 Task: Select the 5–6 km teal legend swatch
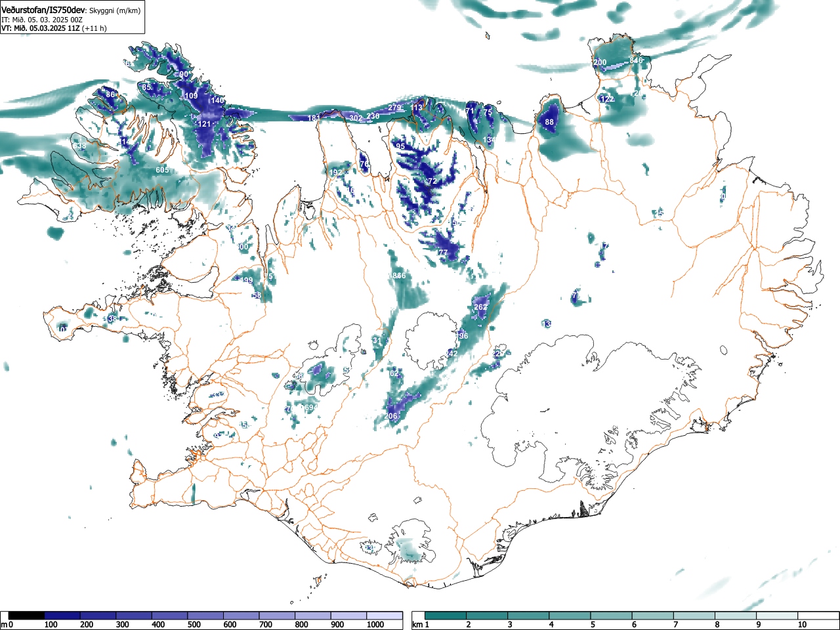click(612, 616)
